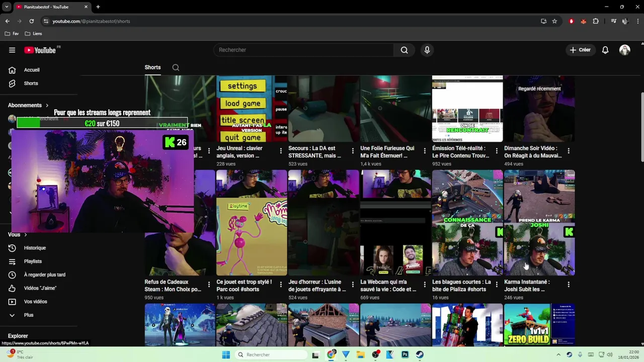
Task: Bookmark this page with star icon
Action: pyautogui.click(x=554, y=21)
